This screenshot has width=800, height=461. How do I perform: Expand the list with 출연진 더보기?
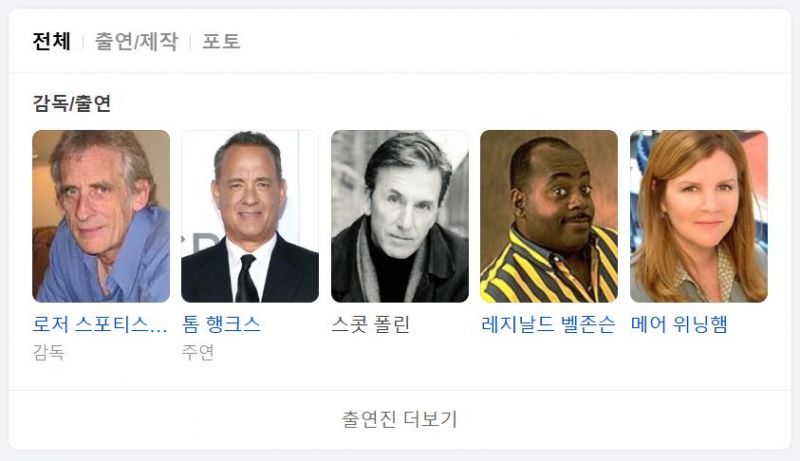pos(399,420)
